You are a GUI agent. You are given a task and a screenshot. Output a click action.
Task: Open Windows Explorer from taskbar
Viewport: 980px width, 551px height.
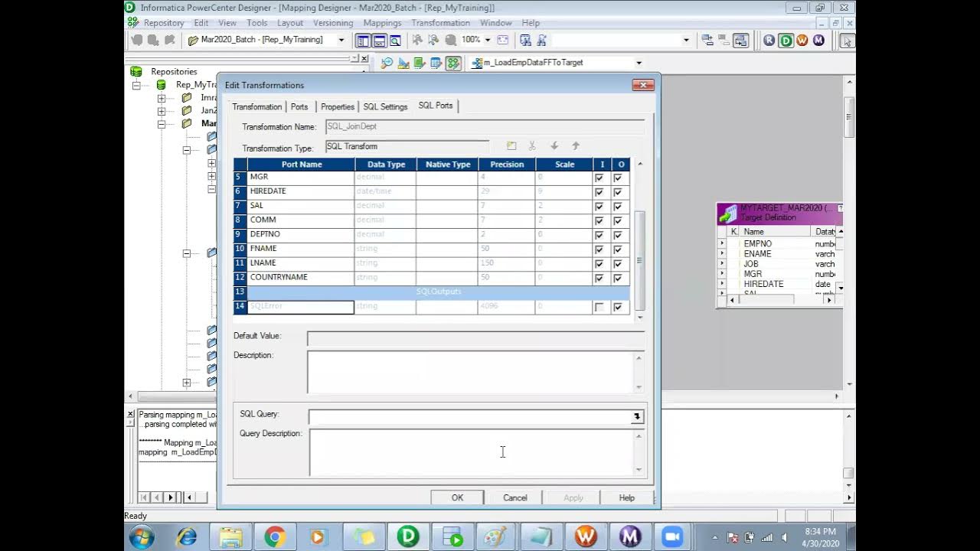230,537
